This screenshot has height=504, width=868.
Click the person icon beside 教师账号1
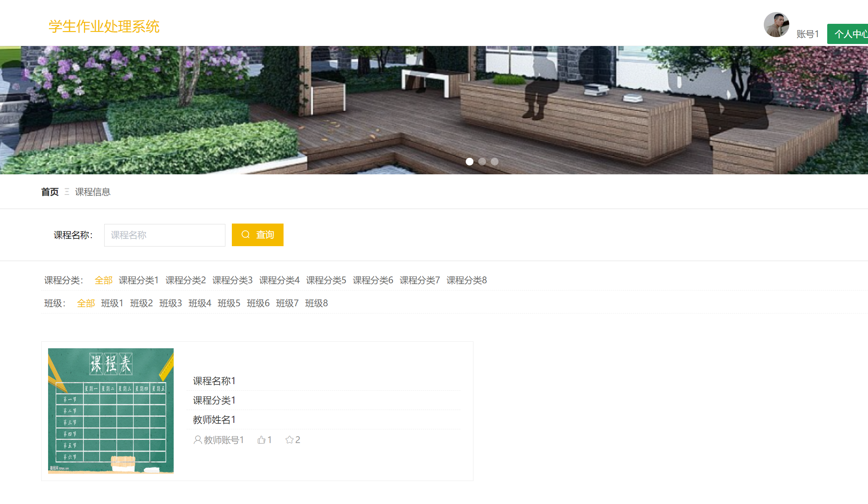197,440
